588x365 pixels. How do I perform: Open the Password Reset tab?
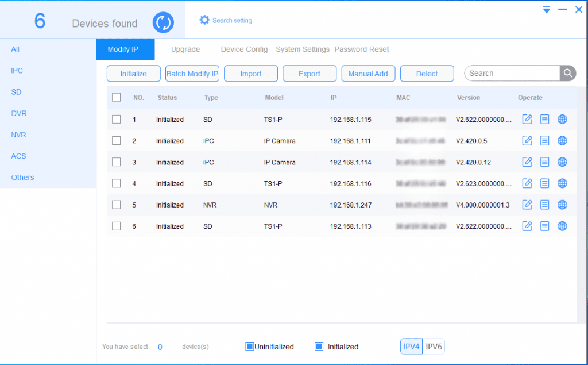click(x=362, y=49)
